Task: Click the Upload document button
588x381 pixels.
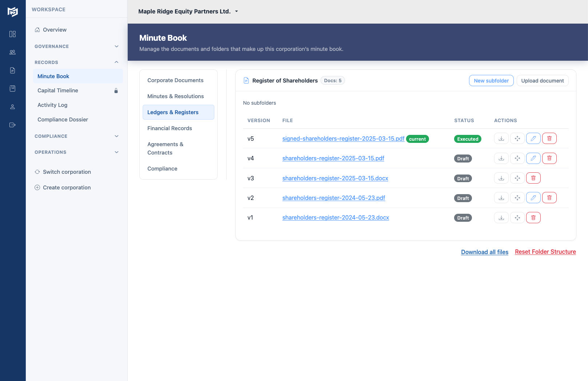Action: (x=542, y=81)
